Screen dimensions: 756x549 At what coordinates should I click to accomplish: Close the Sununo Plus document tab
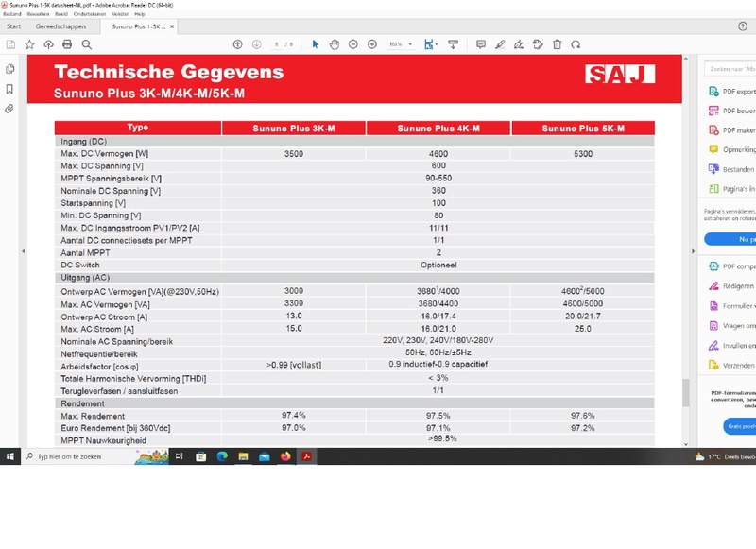point(172,26)
